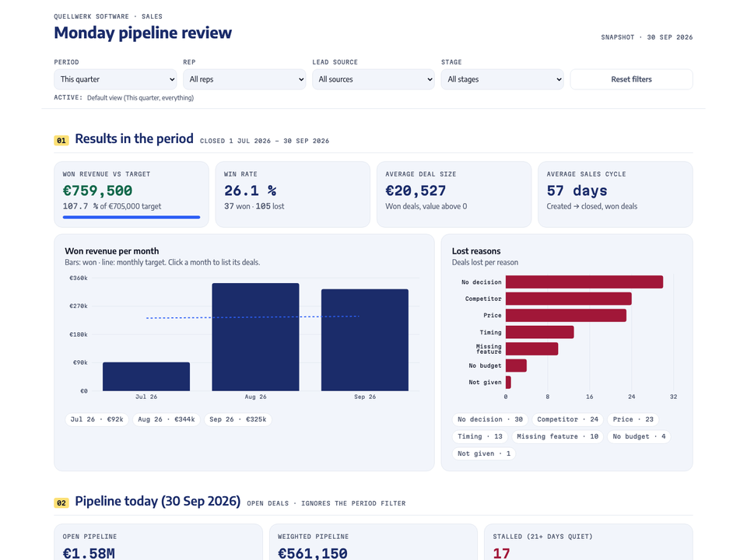Screen dimensions: 747x560
Task: Click the 107.7 % of €705,000 target text
Action: click(x=112, y=206)
